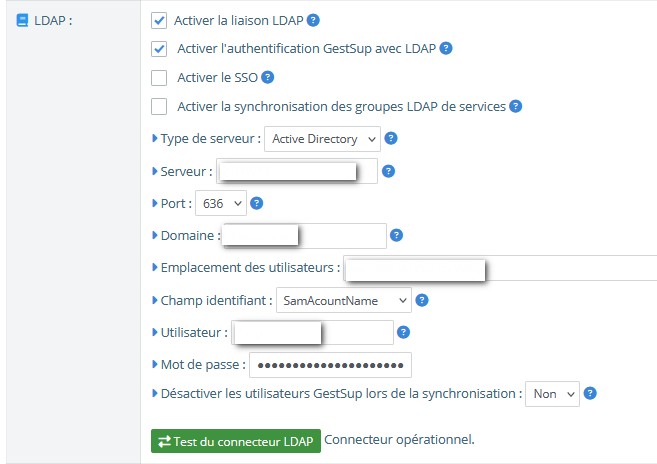Expand the SamAcountName identifier dropdown

tap(344, 300)
